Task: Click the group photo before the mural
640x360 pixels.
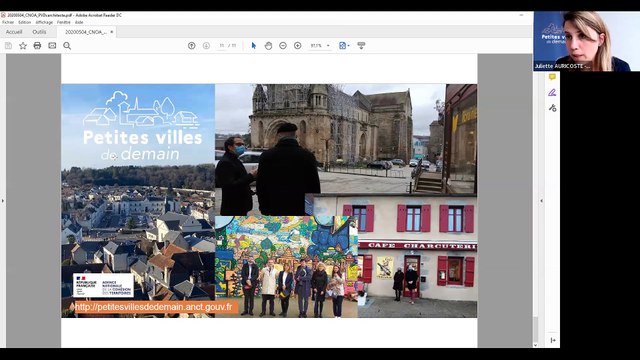Action: 286,267
